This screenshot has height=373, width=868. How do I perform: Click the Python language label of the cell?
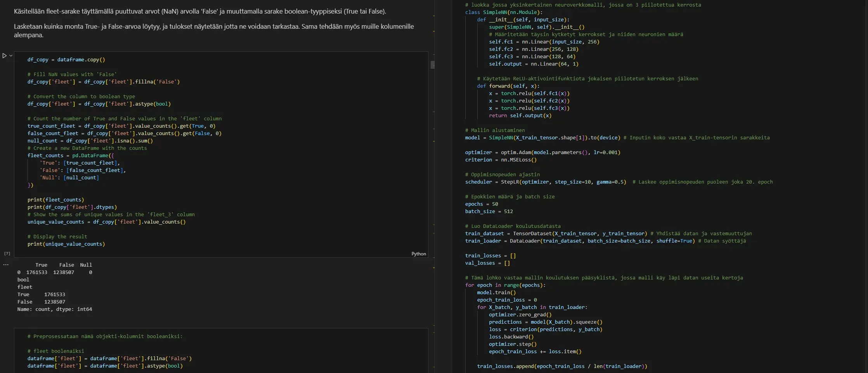418,254
